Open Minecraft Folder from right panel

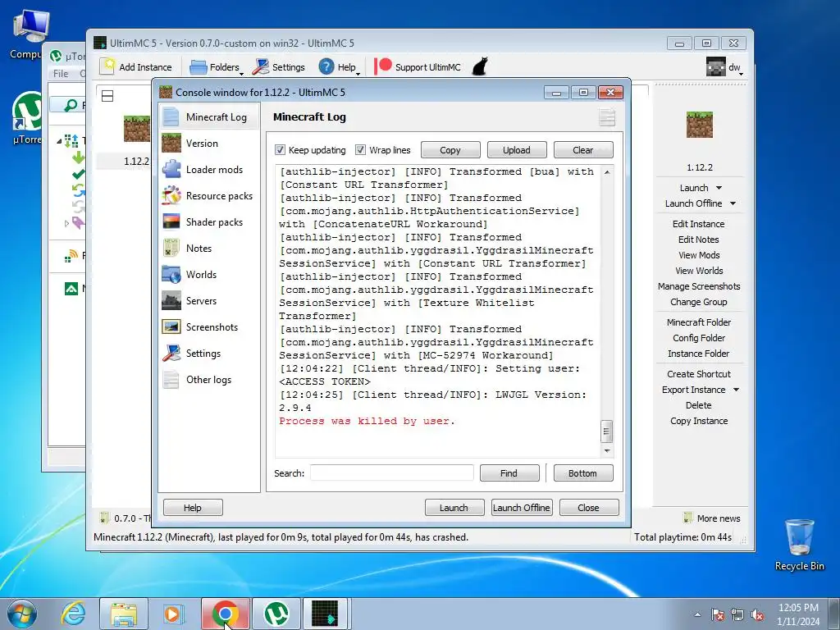click(x=699, y=322)
